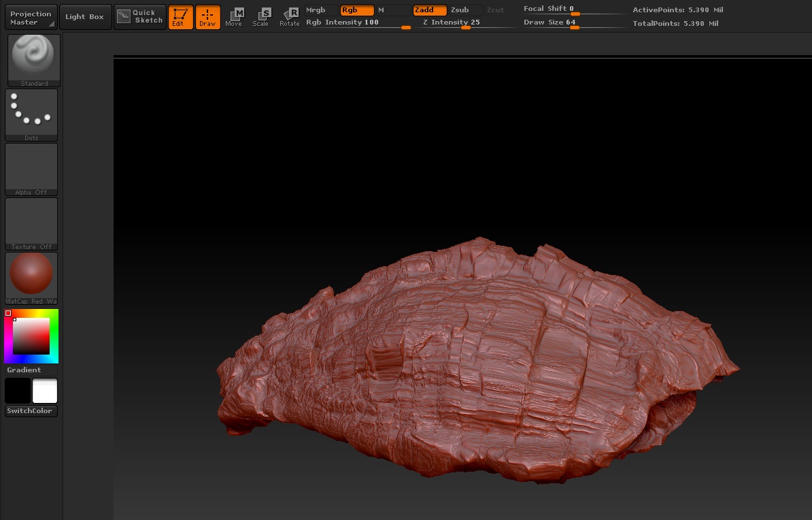Open the Alpha Off selector
812x520 pixels.
pos(31,169)
